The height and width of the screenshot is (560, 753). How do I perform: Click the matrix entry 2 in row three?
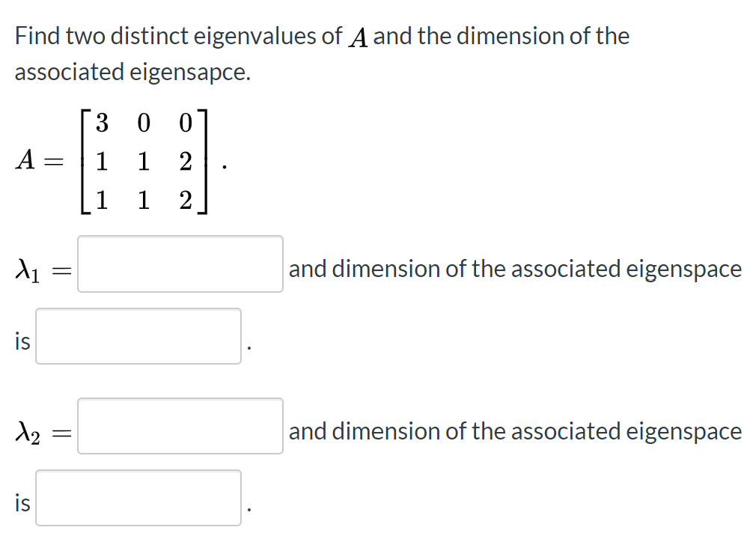[184, 201]
